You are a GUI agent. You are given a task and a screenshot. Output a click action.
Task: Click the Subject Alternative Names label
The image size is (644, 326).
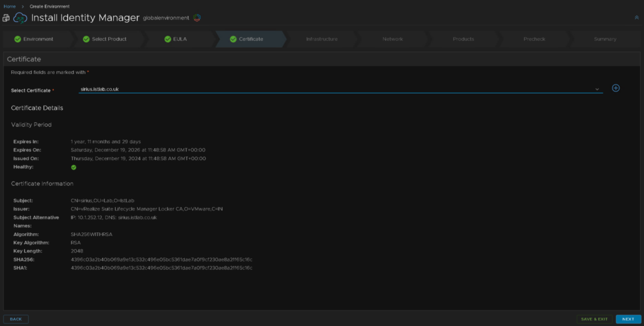point(36,222)
